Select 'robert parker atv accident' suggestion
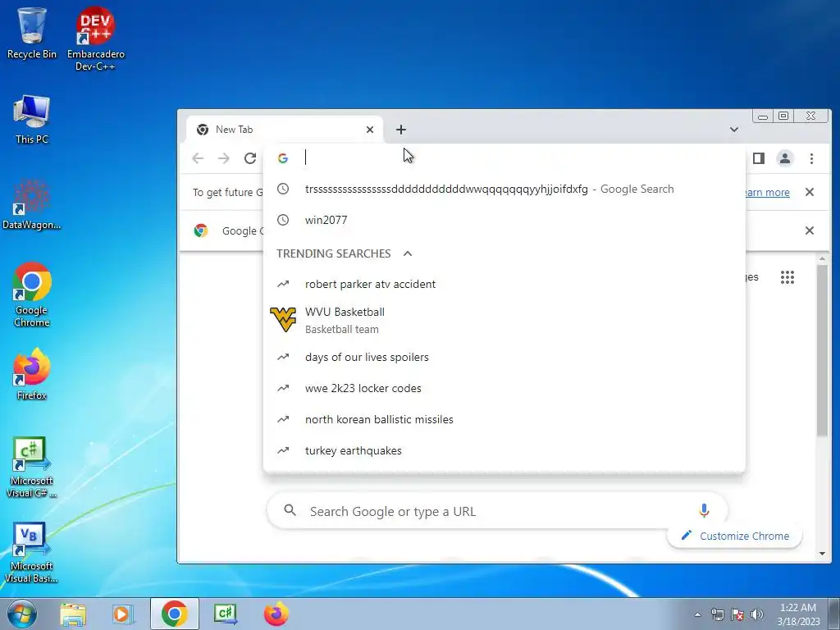Viewport: 840px width, 630px height. (x=504, y=284)
